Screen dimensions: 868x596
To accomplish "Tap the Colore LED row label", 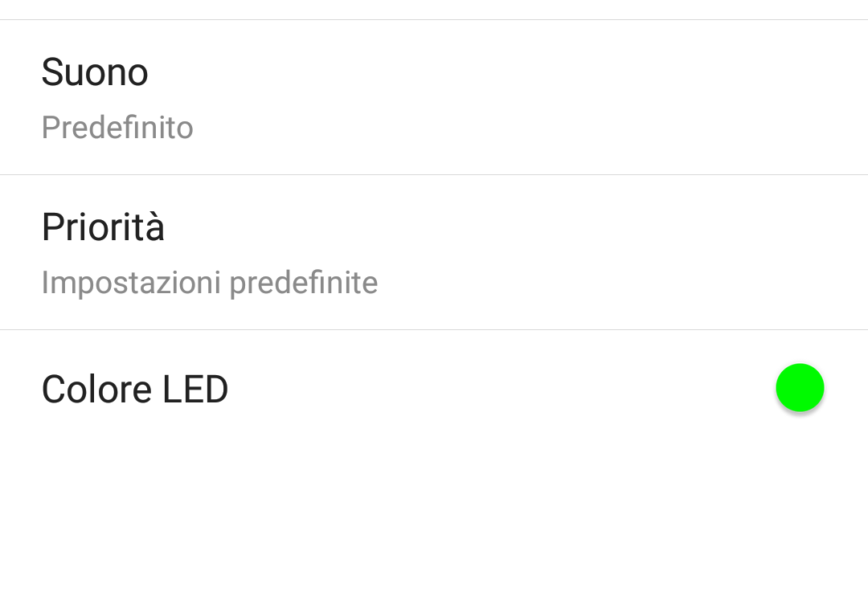I will tap(135, 390).
